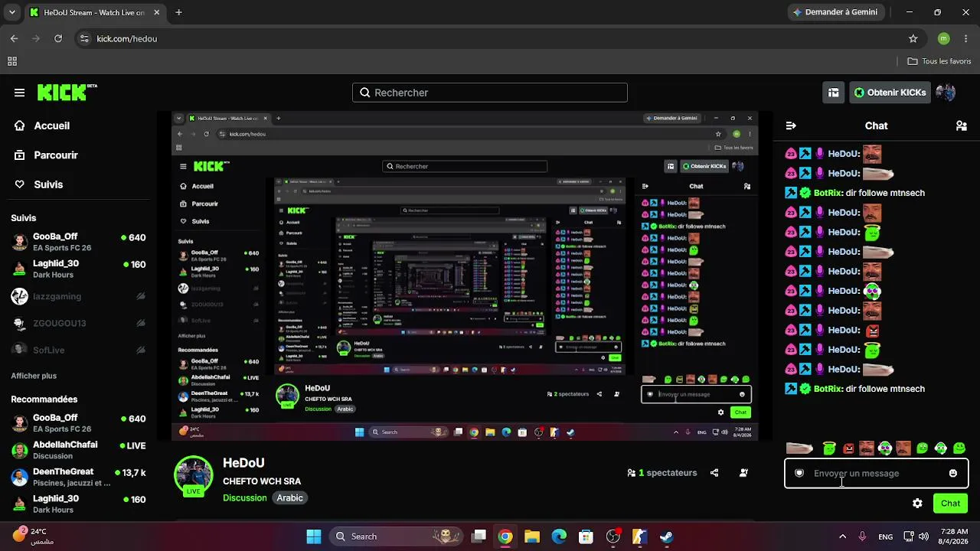The width and height of the screenshot is (980, 551).
Task: Collapse the chat panel with the arrow icon
Action: 791,126
